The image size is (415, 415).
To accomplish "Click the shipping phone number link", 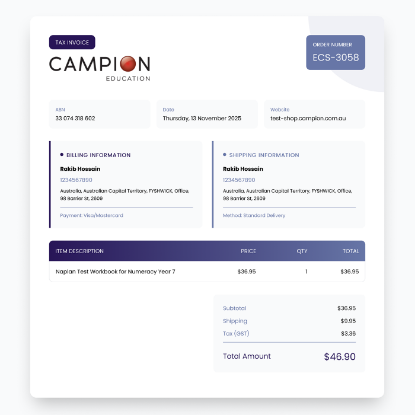I will pos(239,180).
